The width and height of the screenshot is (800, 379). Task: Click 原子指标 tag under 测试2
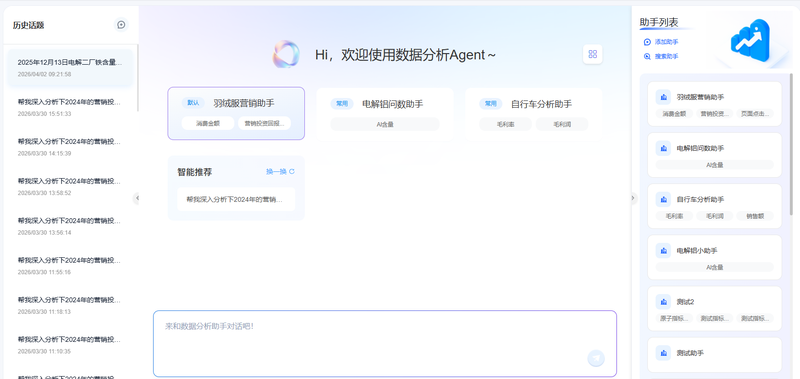coord(674,318)
